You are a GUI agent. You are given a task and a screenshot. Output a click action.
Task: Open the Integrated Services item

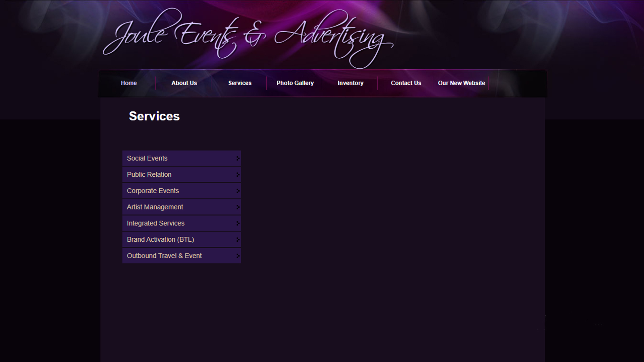tap(182, 223)
